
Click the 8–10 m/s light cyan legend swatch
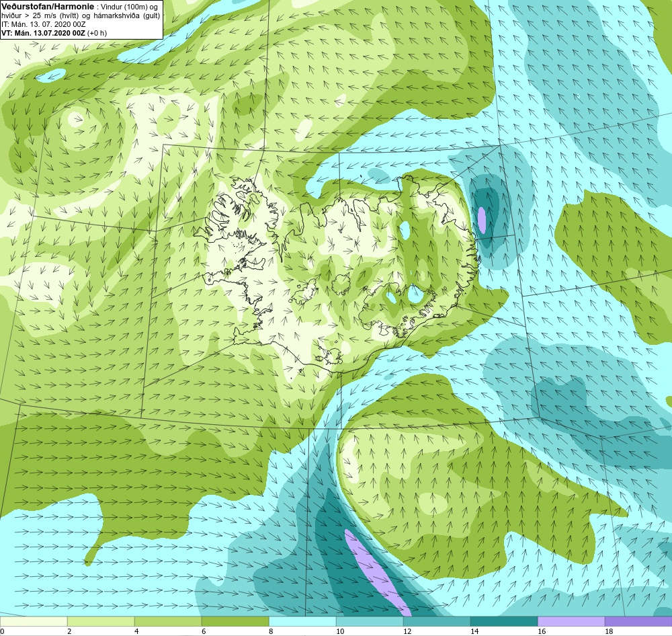point(302,621)
